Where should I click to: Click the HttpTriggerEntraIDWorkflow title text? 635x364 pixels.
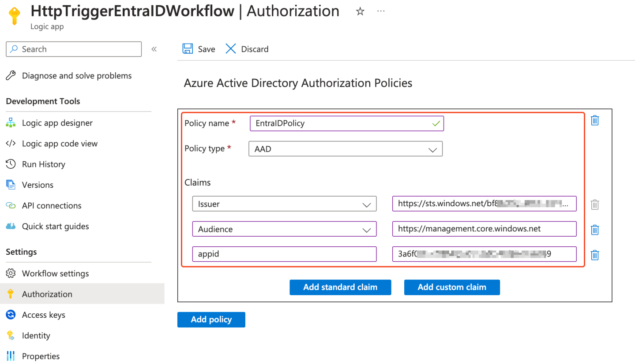pos(132,11)
